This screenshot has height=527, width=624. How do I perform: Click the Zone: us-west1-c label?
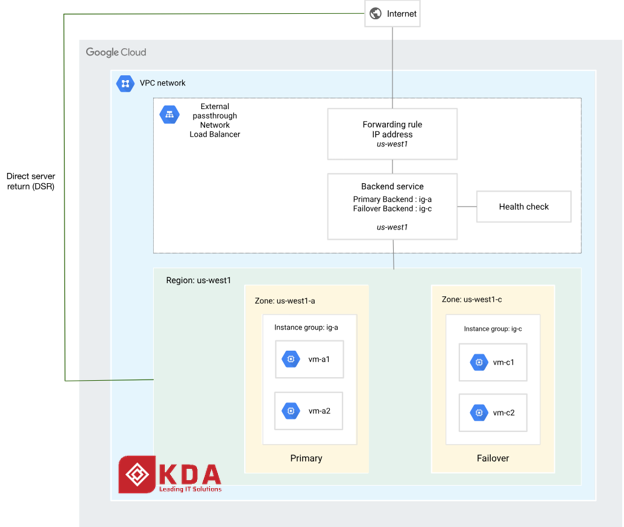tap(472, 299)
